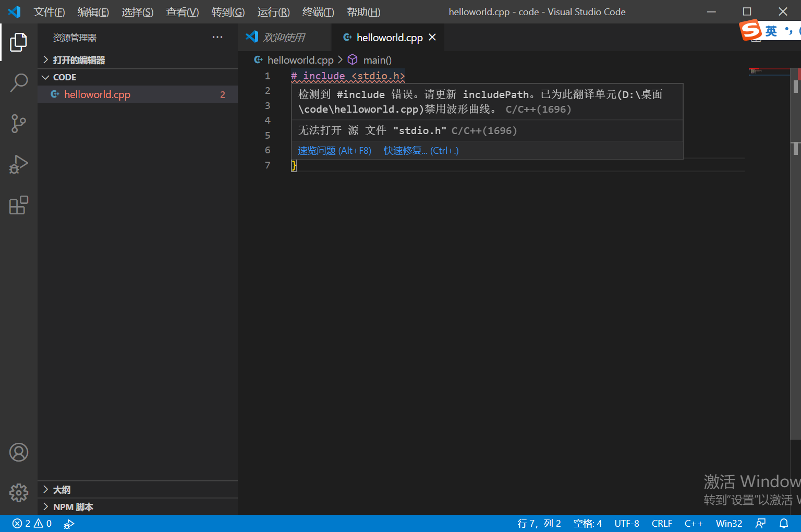
Task: Open the Manage gear icon
Action: (19, 492)
